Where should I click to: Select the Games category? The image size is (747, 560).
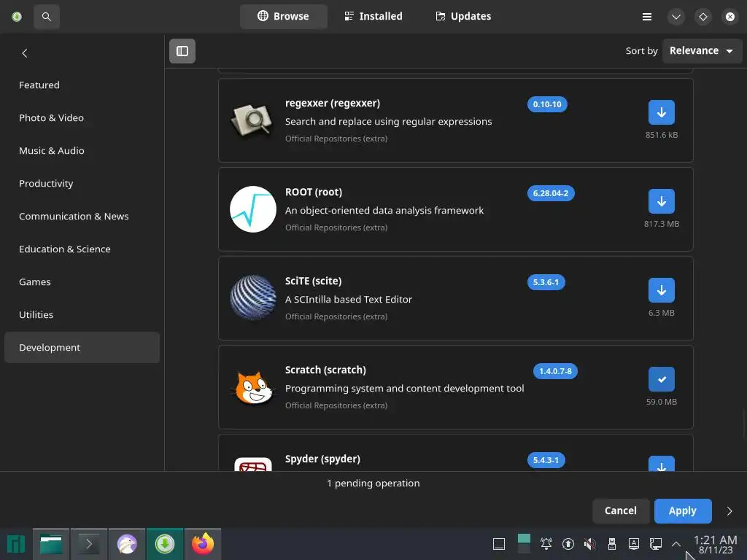coord(82,282)
